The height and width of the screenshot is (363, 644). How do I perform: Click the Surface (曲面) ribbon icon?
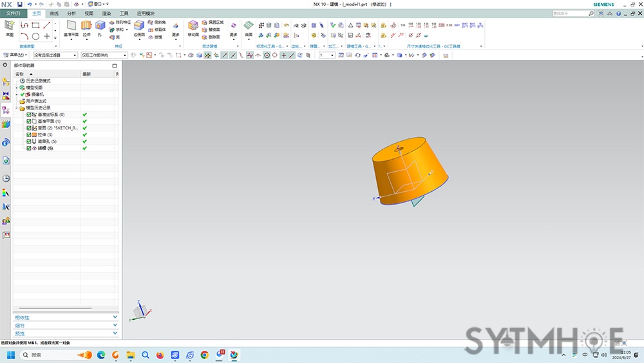248,27
